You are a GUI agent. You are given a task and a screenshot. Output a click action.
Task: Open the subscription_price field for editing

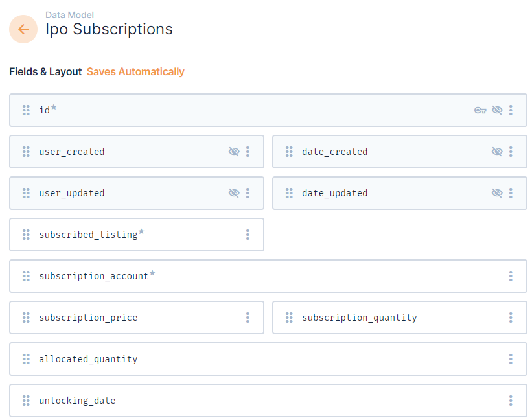click(x=130, y=318)
